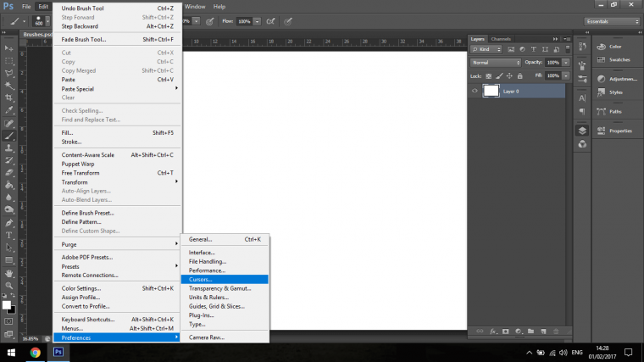Click the Flow percentage field
644x362 pixels.
click(244, 21)
